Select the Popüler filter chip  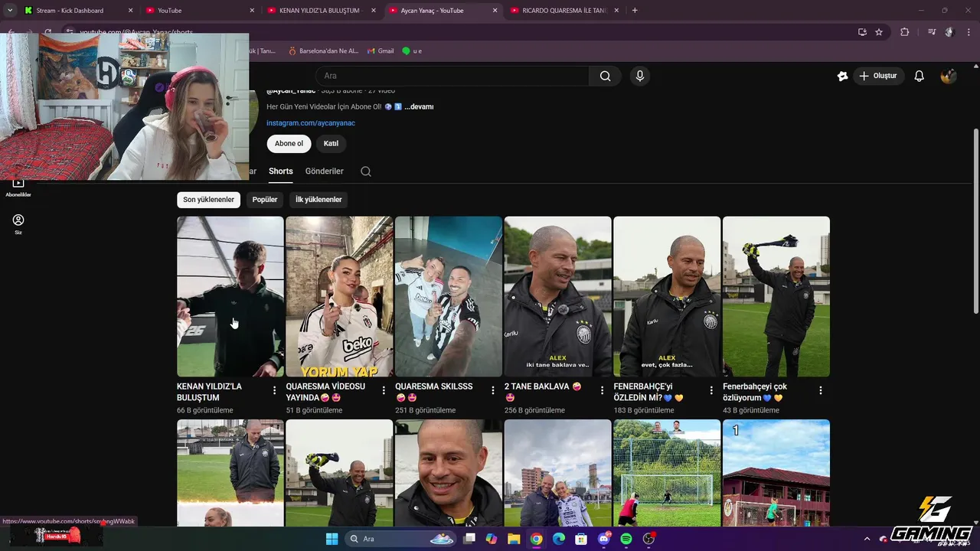point(265,200)
